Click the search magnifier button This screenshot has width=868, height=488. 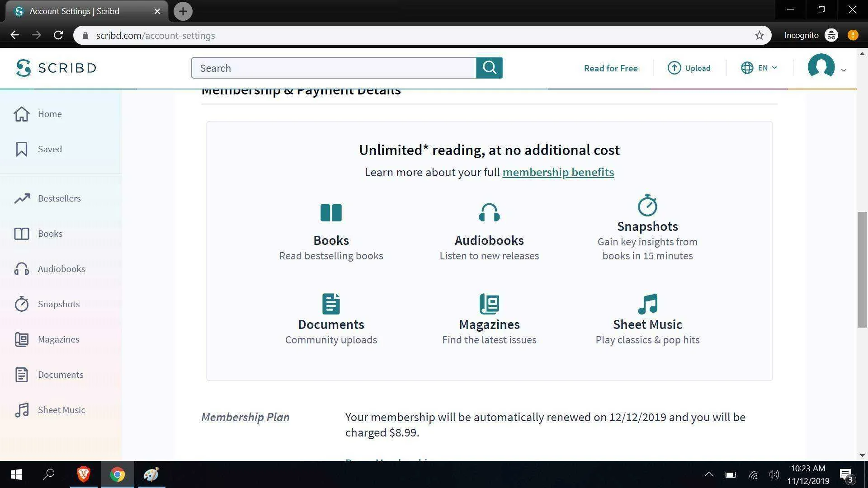click(x=489, y=68)
